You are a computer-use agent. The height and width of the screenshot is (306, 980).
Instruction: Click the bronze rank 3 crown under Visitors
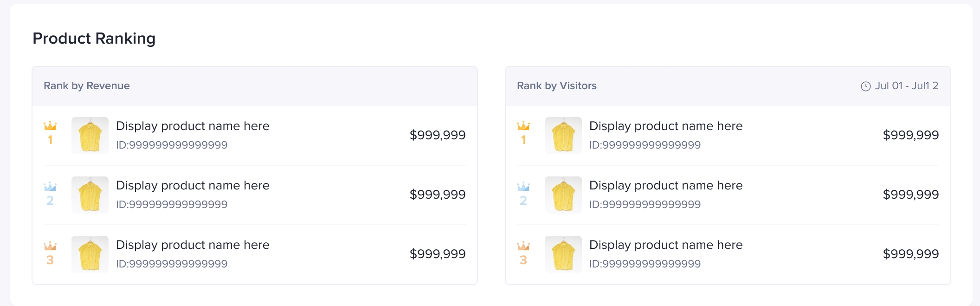pos(523,246)
